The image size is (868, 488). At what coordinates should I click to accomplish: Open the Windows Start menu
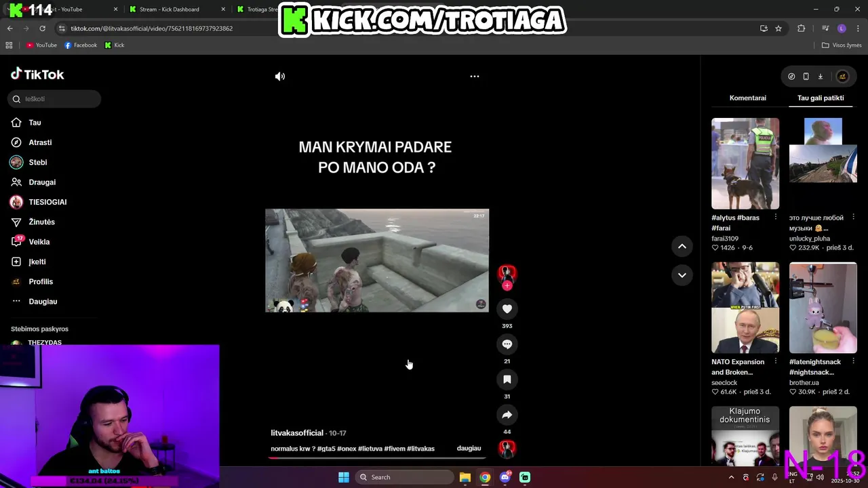pyautogui.click(x=344, y=477)
